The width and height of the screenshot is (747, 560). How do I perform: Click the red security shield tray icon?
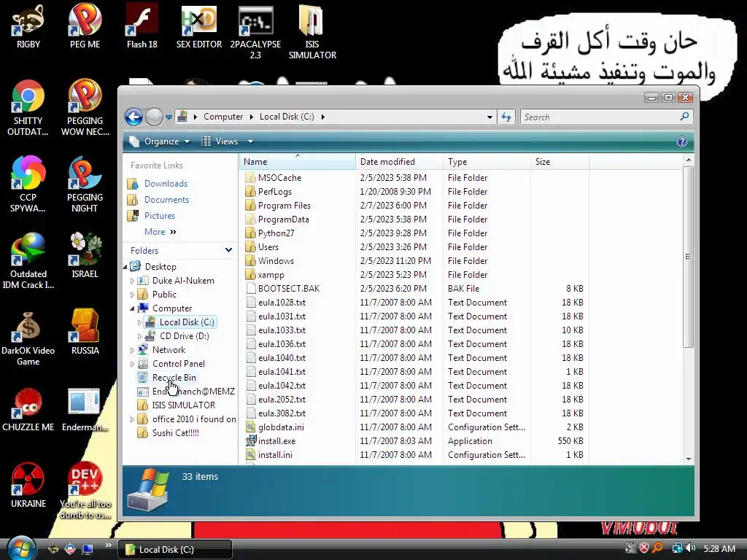point(644,548)
